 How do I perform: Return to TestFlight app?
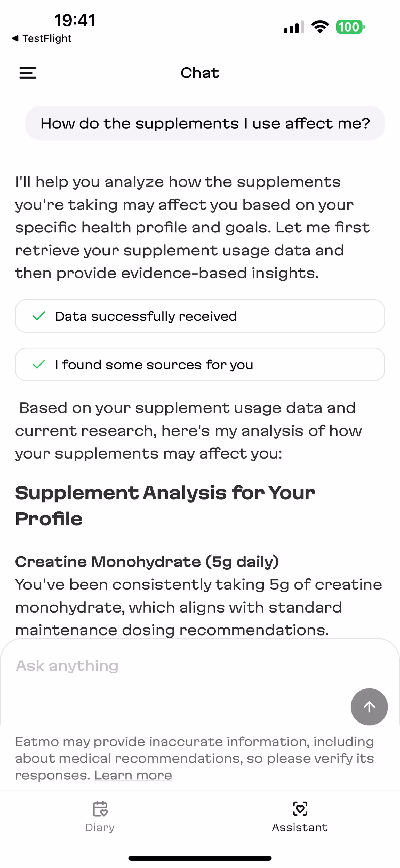(46, 38)
